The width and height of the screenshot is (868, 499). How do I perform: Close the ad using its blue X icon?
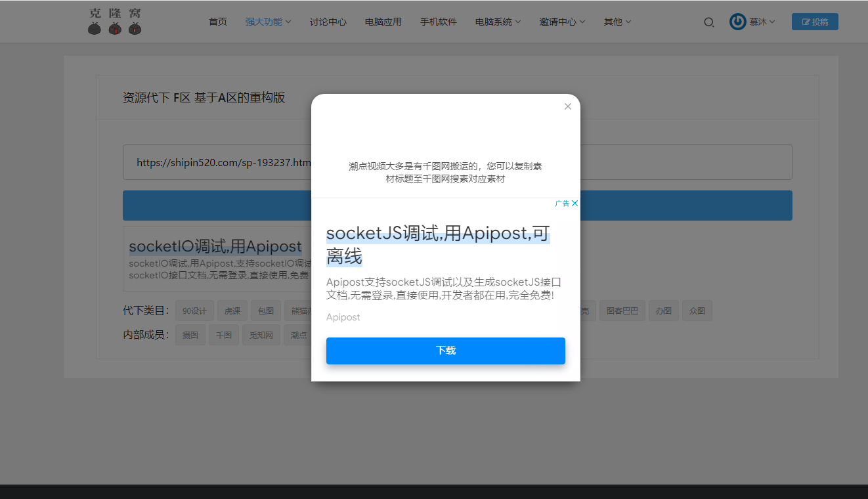[575, 204]
